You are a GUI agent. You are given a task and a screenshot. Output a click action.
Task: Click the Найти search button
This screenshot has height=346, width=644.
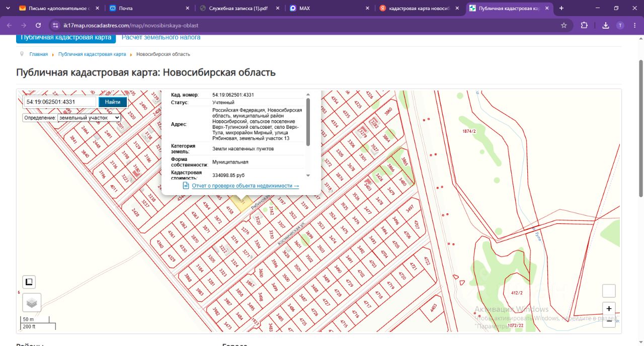point(113,102)
